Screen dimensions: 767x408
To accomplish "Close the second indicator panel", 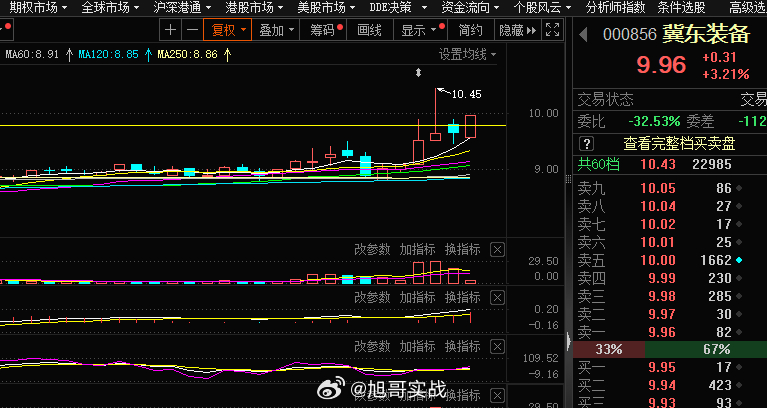I will [x=497, y=297].
